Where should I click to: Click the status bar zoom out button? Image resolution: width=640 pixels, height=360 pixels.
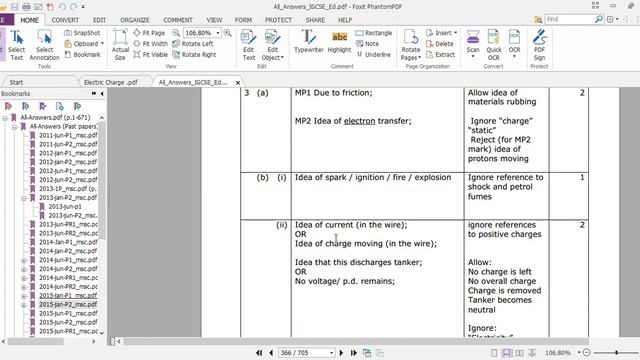pyautogui.click(x=587, y=353)
